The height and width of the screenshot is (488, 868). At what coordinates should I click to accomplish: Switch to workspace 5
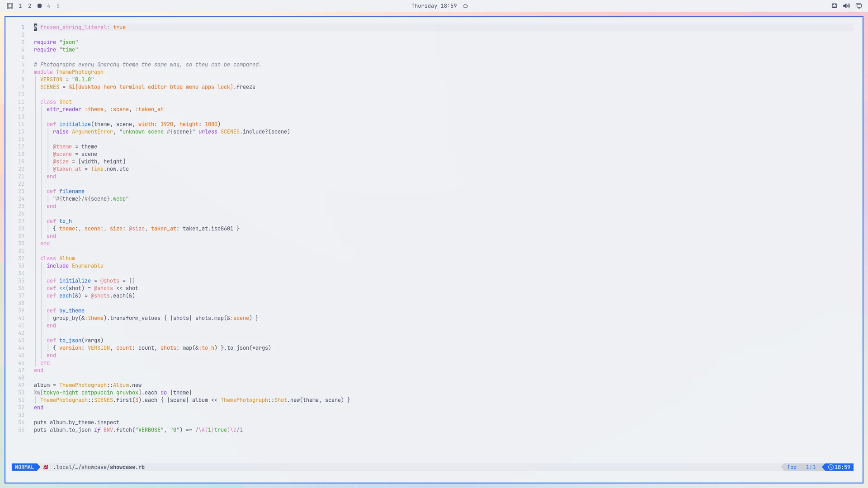58,6
